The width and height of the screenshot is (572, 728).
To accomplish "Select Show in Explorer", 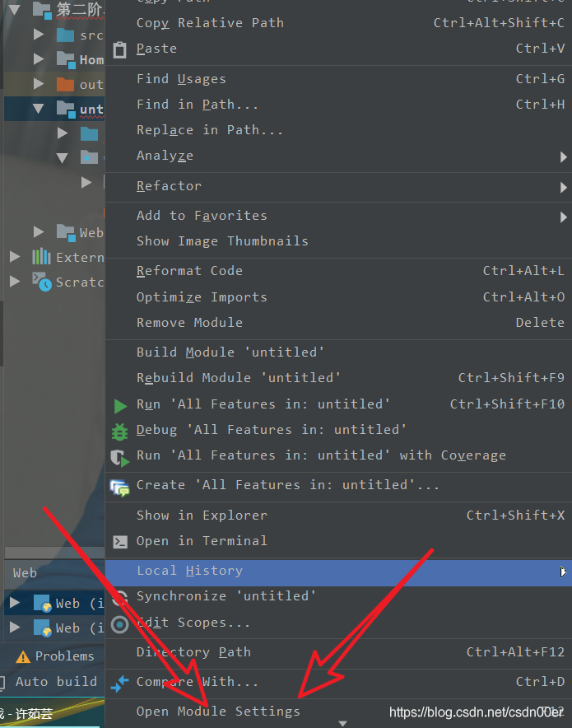I will tap(338, 516).
